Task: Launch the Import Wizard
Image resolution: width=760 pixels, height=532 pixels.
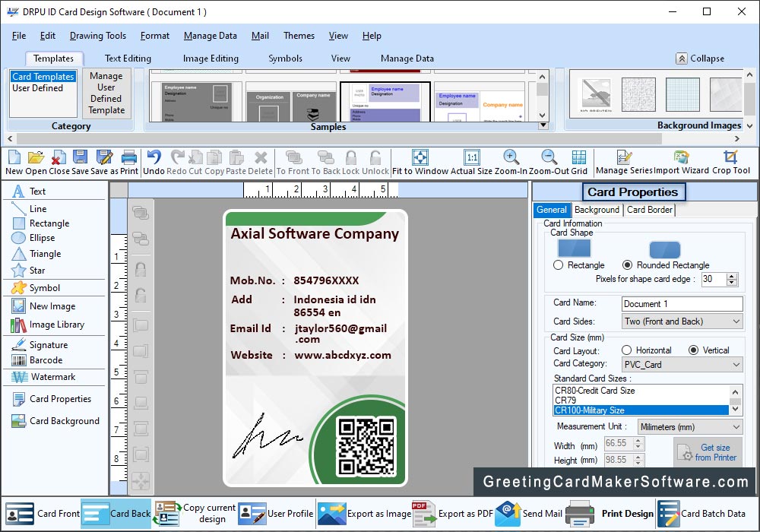Action: coord(681,163)
